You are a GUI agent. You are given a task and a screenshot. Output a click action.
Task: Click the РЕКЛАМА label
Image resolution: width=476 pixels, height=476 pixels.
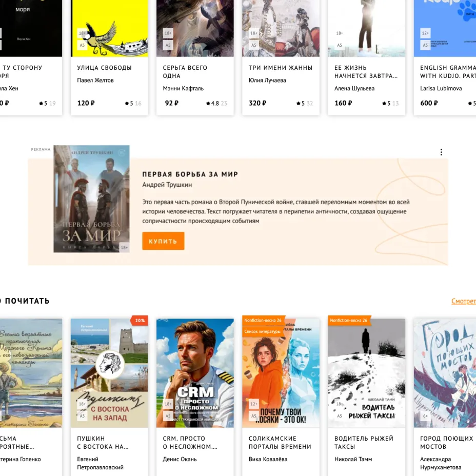coord(41,149)
